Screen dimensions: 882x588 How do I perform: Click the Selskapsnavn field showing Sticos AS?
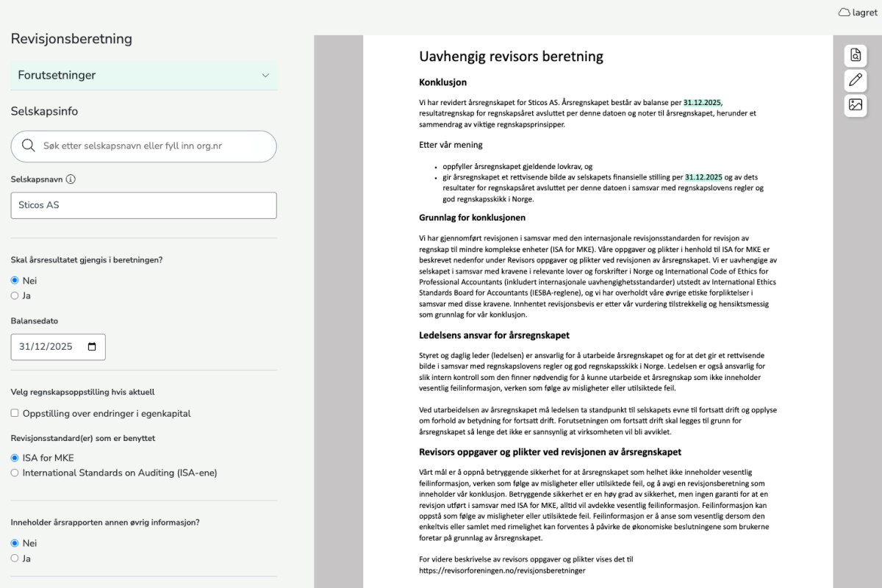tap(143, 205)
